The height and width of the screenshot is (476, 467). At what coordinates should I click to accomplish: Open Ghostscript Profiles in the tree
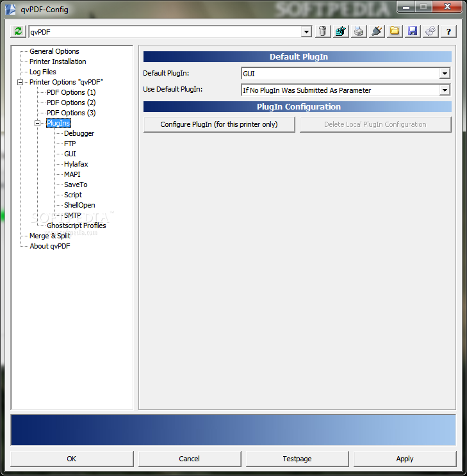[x=76, y=226]
